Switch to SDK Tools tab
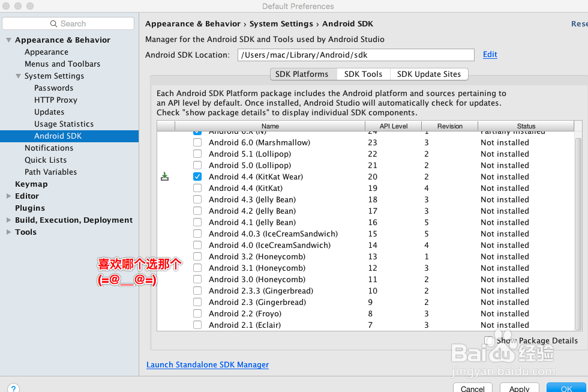 click(364, 74)
